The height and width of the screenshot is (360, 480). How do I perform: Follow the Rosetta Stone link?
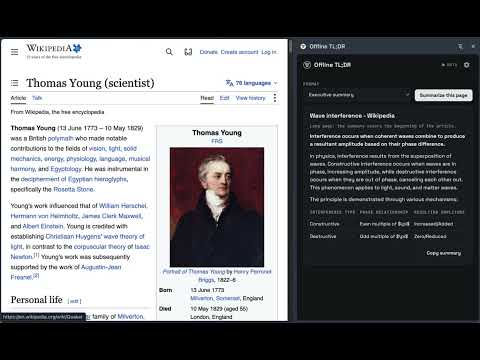[74, 189]
